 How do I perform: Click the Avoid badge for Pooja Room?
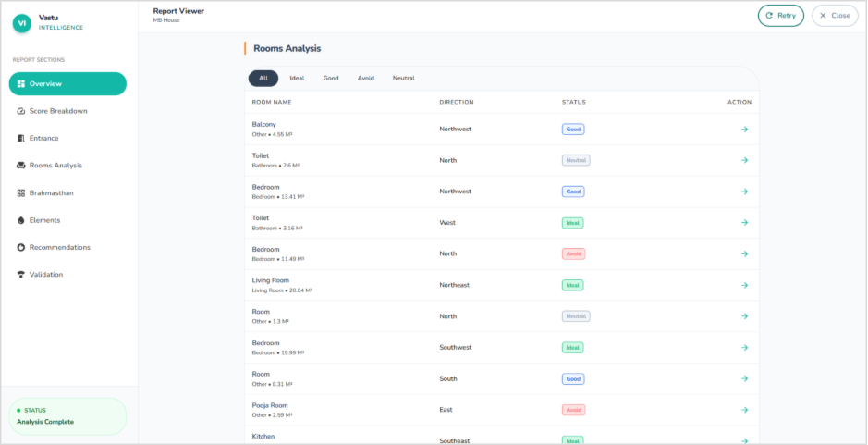point(573,410)
